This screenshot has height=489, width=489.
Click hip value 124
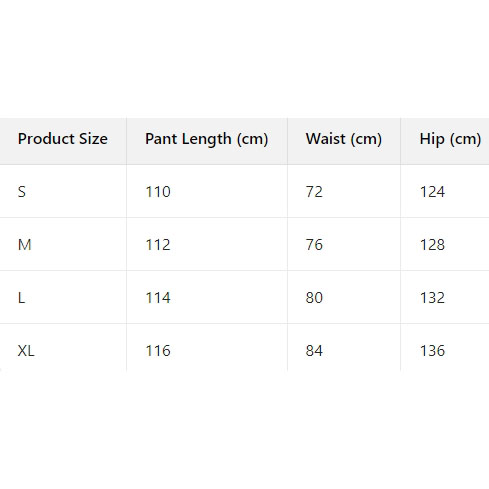(x=432, y=192)
